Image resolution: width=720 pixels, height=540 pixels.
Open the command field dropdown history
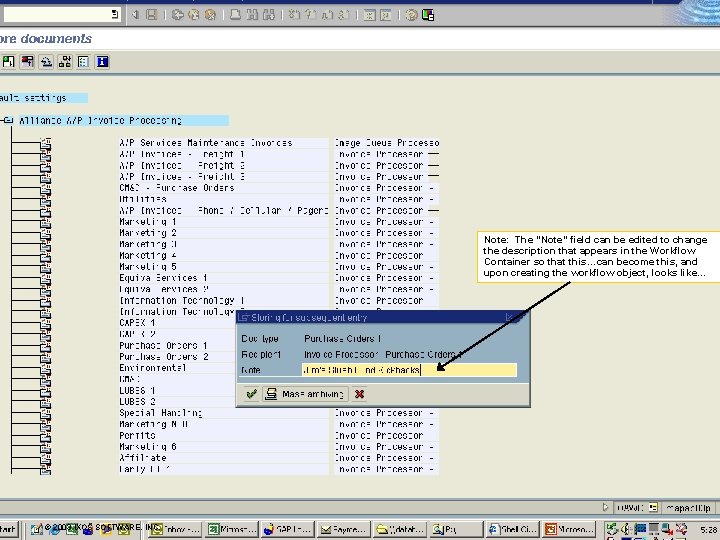[115, 14]
